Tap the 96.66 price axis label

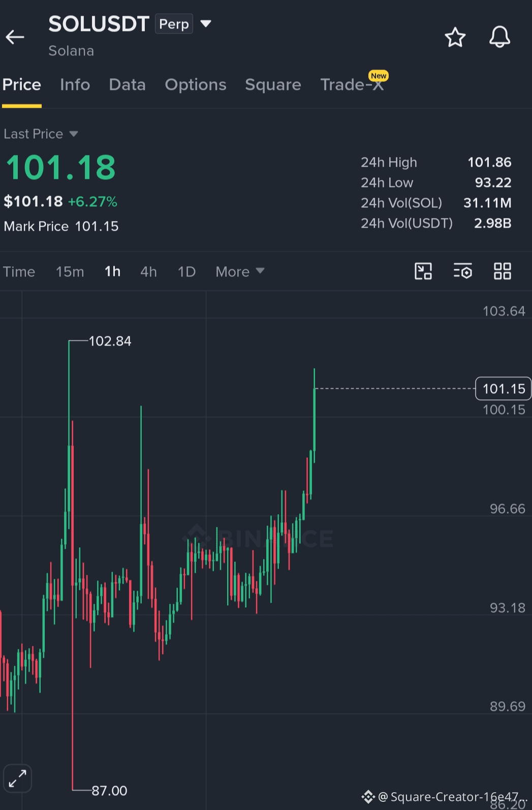(507, 509)
